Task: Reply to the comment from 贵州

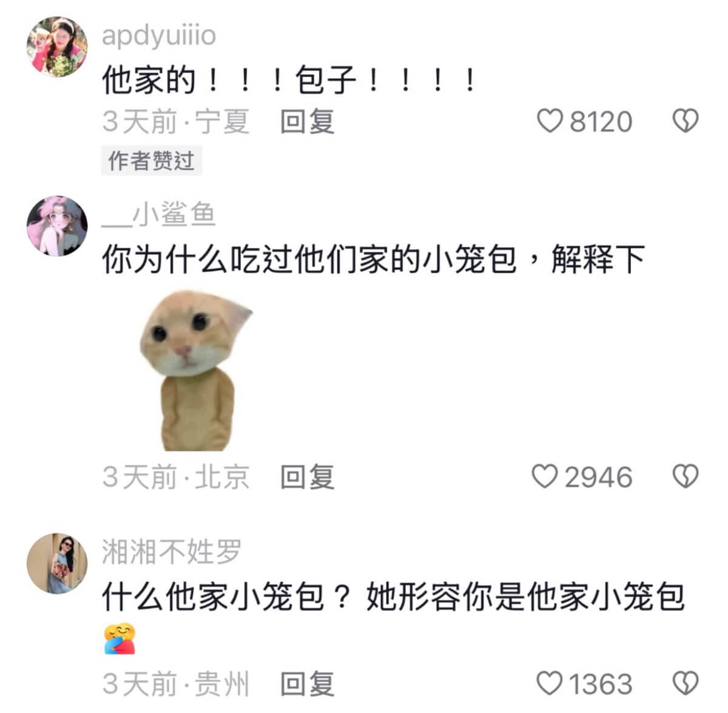Action: coord(307,684)
